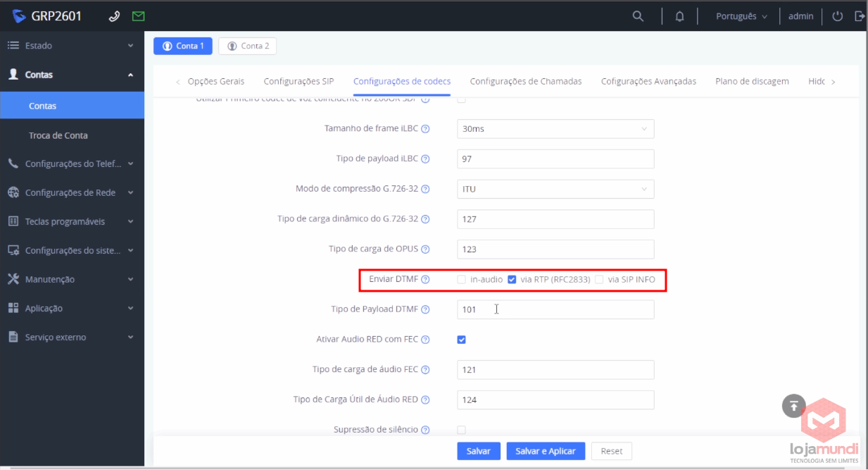The image size is (868, 470).
Task: Open the green mail envelope icon
Action: click(138, 16)
